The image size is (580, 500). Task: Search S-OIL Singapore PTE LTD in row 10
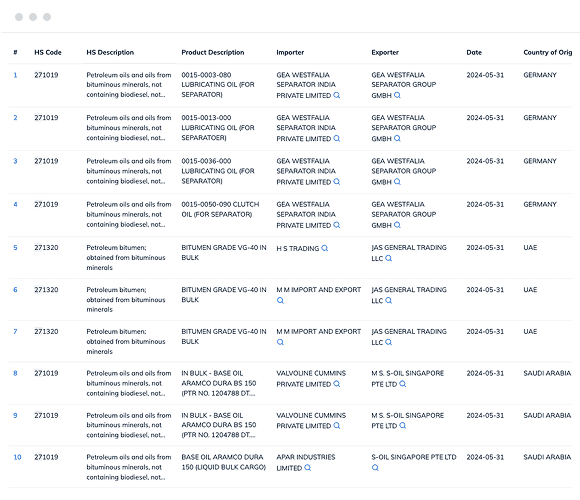pos(375,468)
